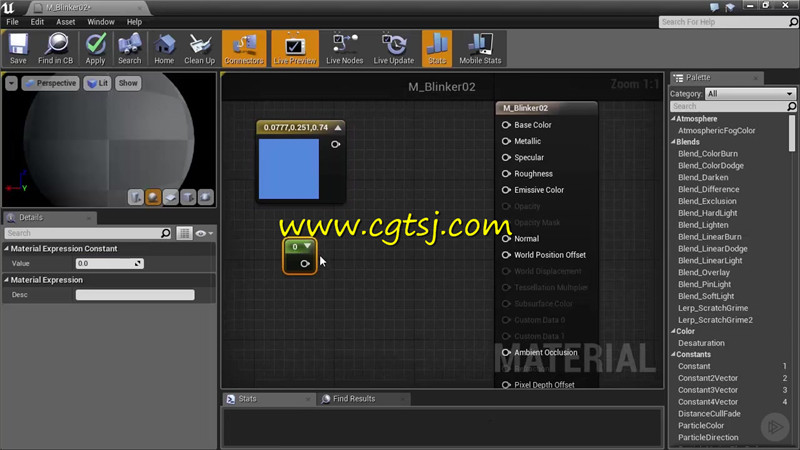Switch to the Details tab
800x450 pixels.
pyautogui.click(x=31, y=217)
